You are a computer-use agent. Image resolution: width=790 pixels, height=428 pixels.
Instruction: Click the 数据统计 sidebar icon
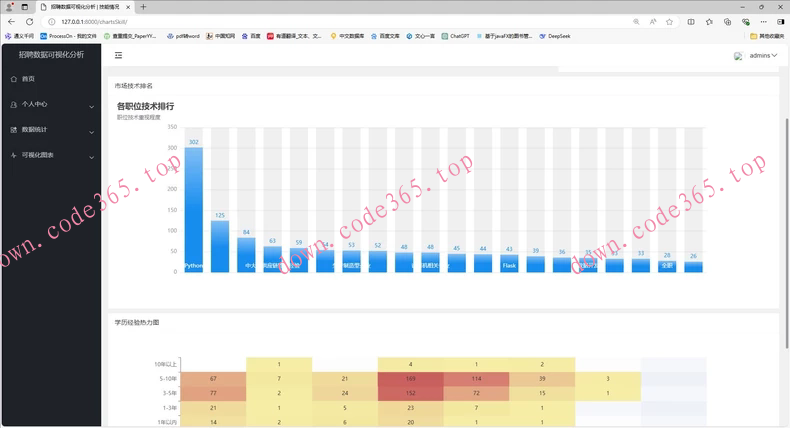[13, 130]
